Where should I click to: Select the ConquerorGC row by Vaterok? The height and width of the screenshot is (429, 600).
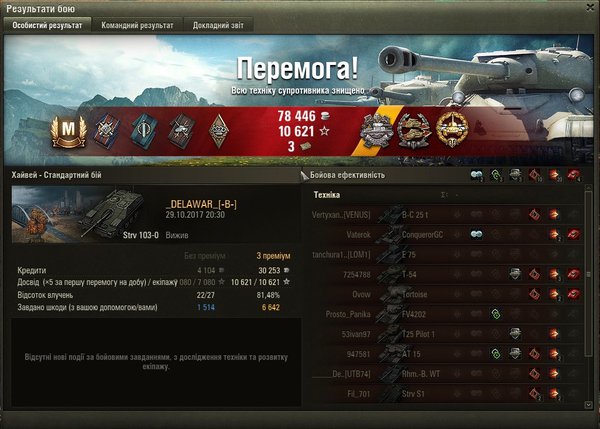click(x=446, y=235)
